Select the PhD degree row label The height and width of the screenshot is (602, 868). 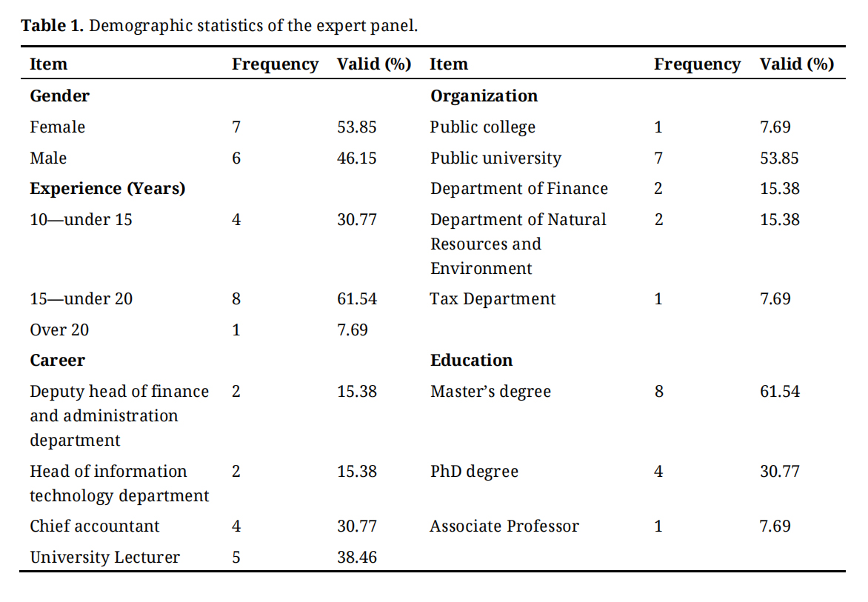point(474,471)
